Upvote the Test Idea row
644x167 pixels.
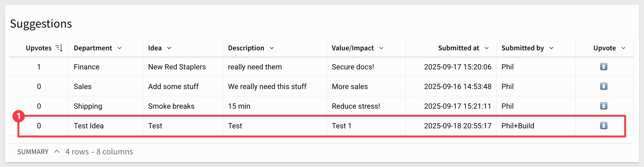603,126
